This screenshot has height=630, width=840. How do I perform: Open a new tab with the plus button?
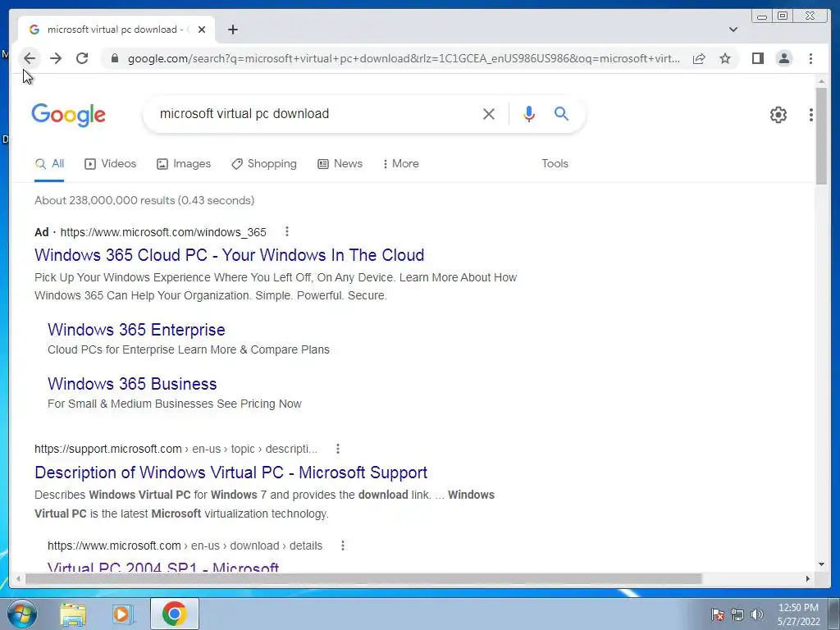pos(232,30)
